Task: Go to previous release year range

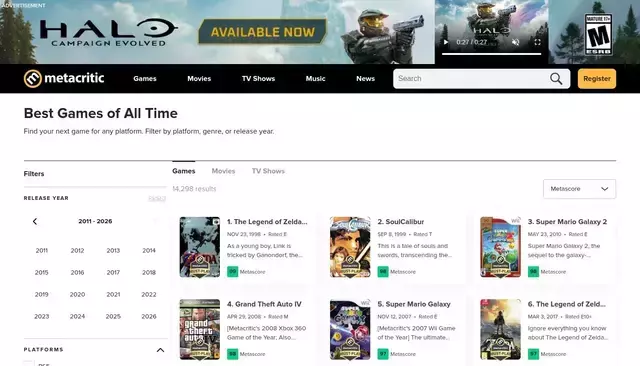Action: [35, 221]
